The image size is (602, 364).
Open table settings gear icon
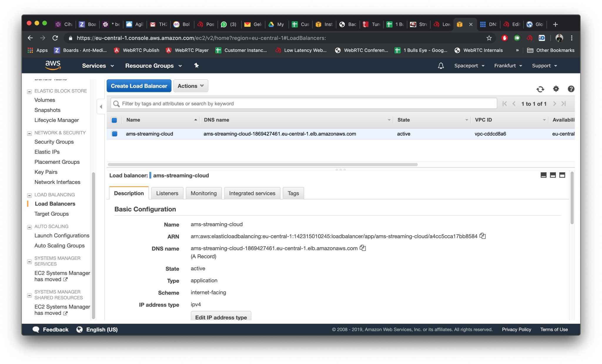(x=556, y=89)
